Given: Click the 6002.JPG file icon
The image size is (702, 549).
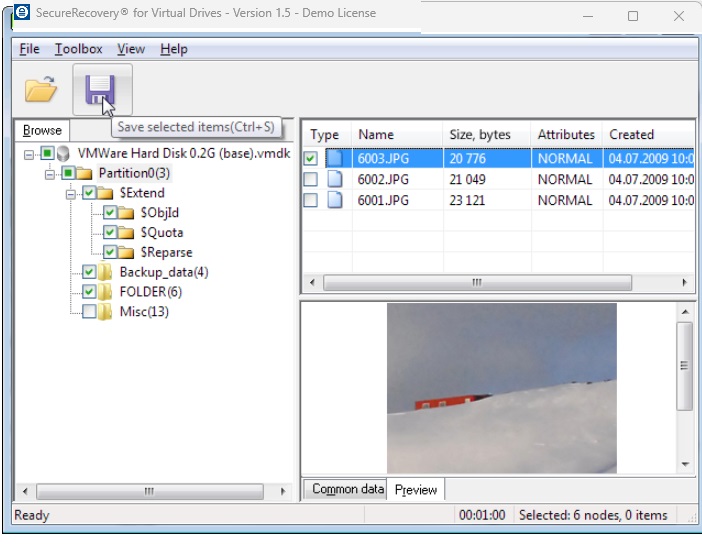Looking at the screenshot, I should pyautogui.click(x=335, y=179).
